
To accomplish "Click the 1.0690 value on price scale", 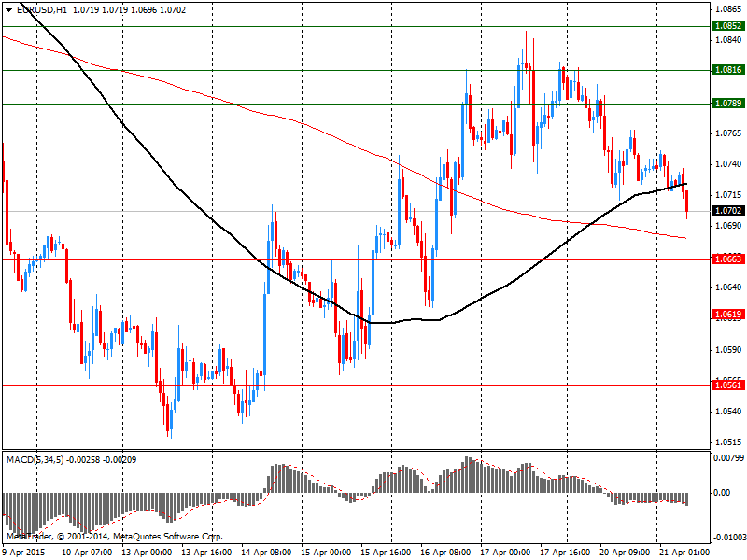I will [x=728, y=226].
